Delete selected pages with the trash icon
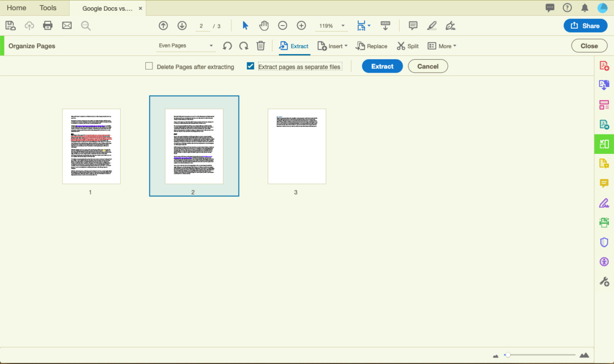This screenshot has width=614, height=364. pyautogui.click(x=261, y=45)
